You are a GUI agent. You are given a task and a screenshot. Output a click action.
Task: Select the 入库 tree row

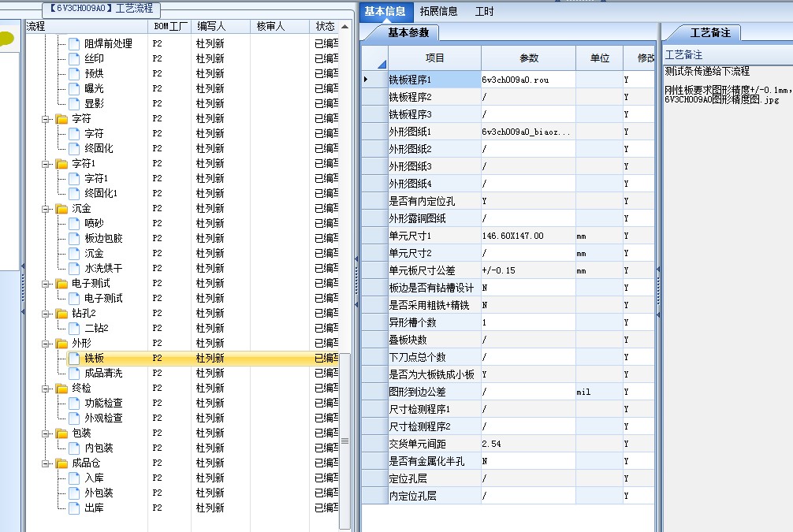coord(182,478)
